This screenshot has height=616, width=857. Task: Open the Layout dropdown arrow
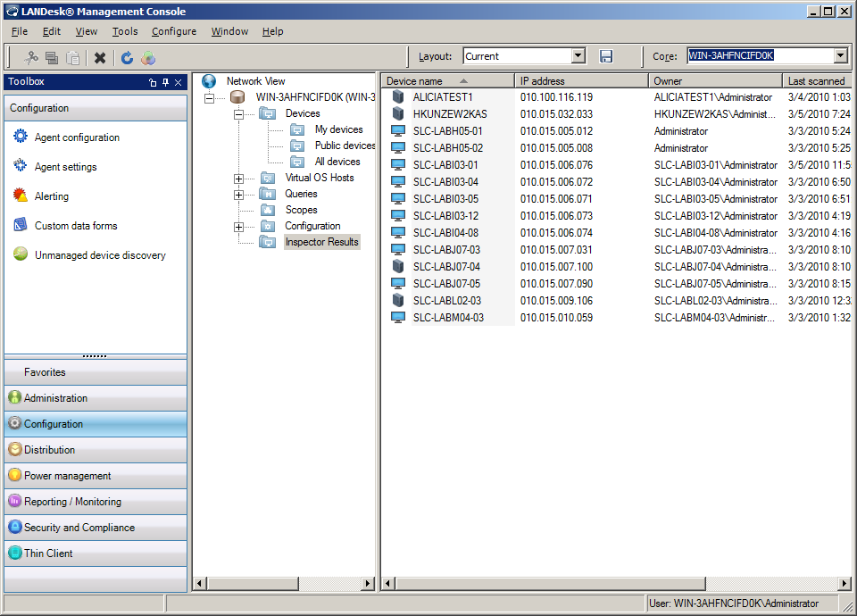tap(578, 55)
